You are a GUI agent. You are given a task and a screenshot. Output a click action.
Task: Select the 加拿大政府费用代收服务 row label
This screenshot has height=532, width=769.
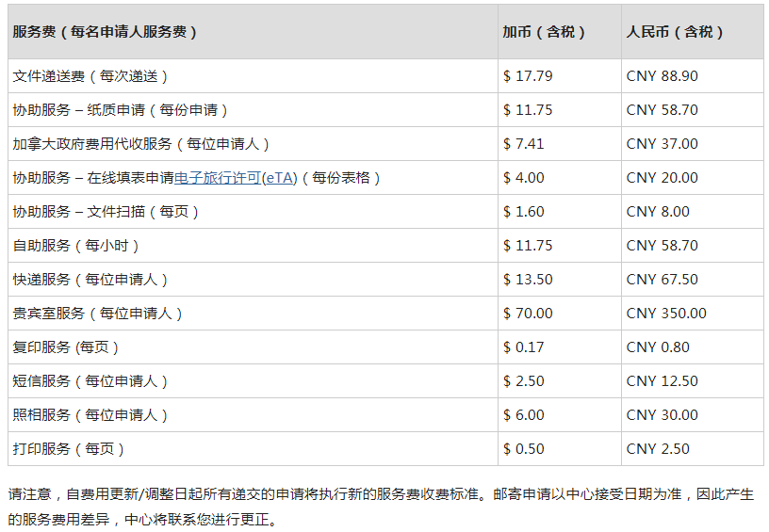pos(141,144)
